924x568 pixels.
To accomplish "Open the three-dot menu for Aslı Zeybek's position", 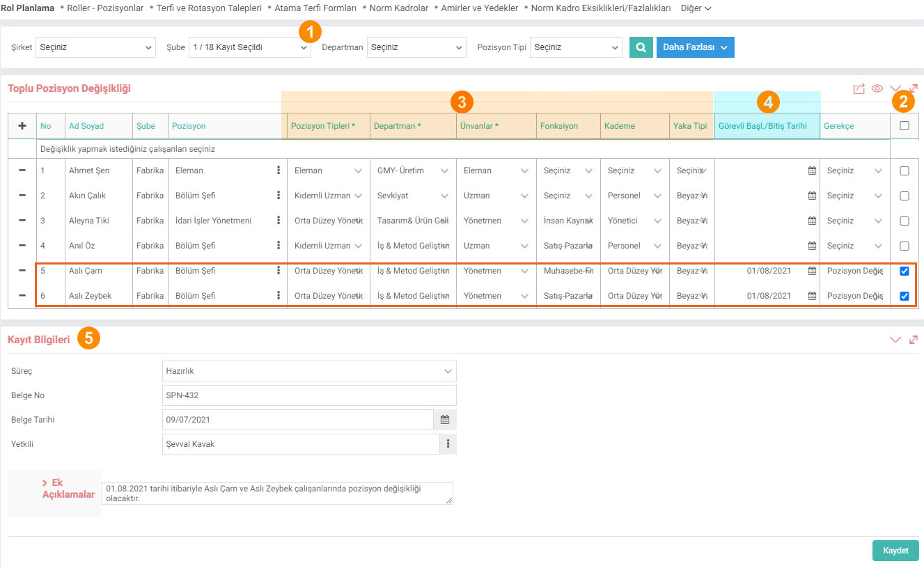I will click(x=279, y=296).
